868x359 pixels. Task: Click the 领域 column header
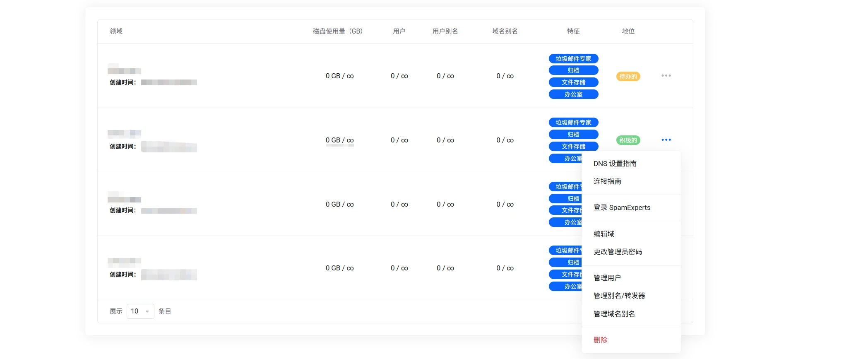pos(116,31)
